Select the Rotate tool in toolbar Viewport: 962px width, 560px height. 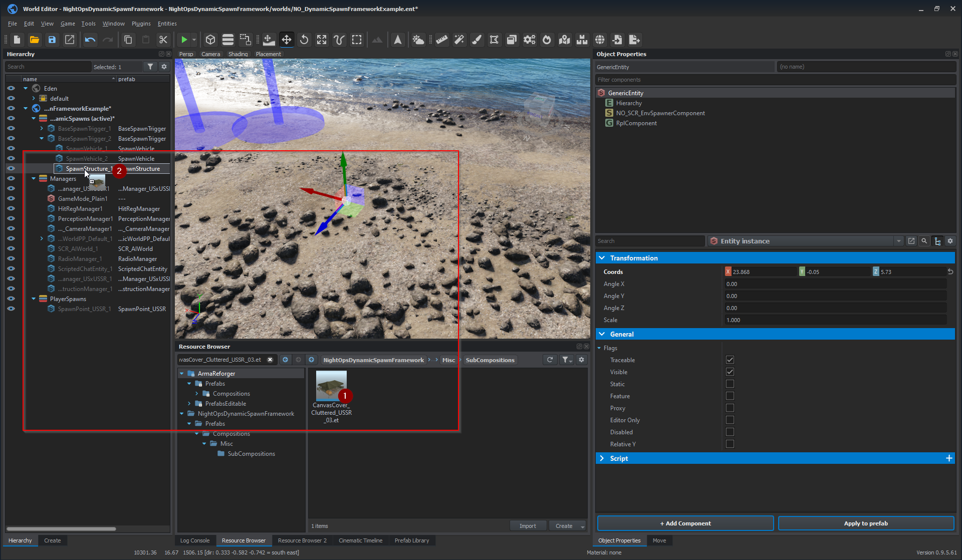point(304,40)
